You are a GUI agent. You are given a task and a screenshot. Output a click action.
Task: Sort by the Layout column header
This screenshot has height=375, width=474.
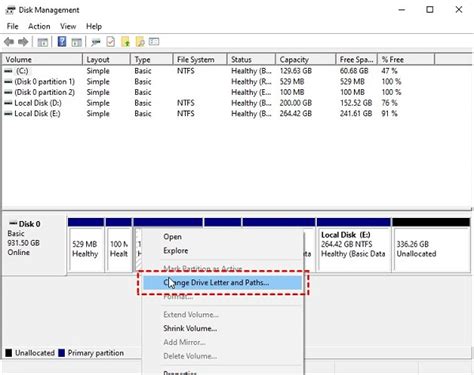[106, 60]
